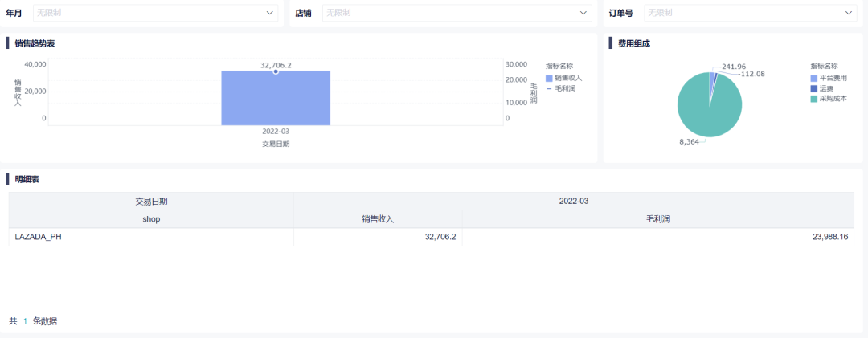This screenshot has width=868, height=338.
Task: Click the 毛利润 table column header
Action: (657, 219)
